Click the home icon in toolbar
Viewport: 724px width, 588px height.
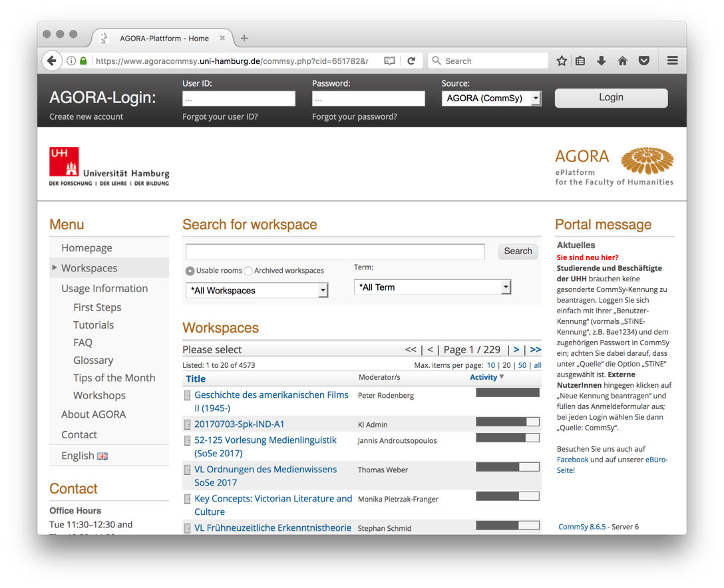pos(623,61)
